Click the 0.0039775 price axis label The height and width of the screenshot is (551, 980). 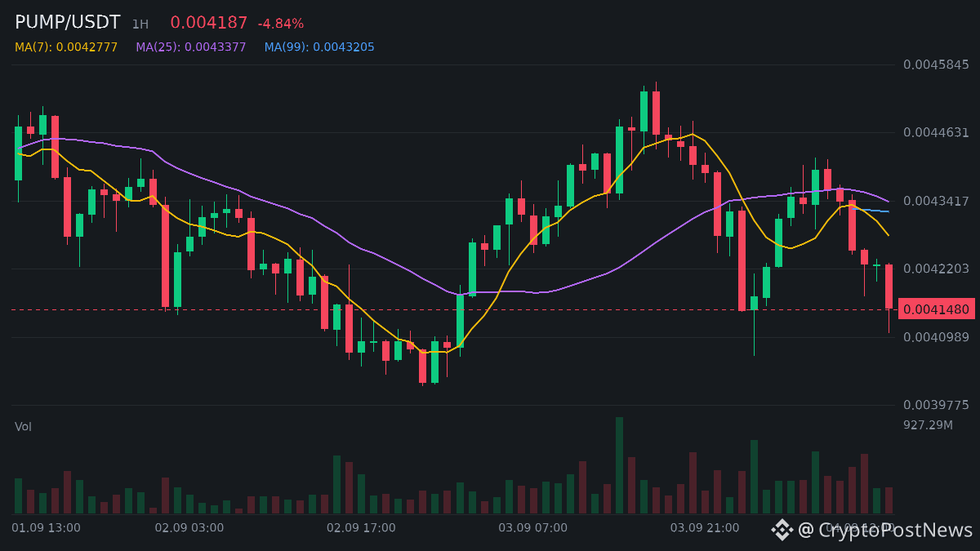pos(936,405)
